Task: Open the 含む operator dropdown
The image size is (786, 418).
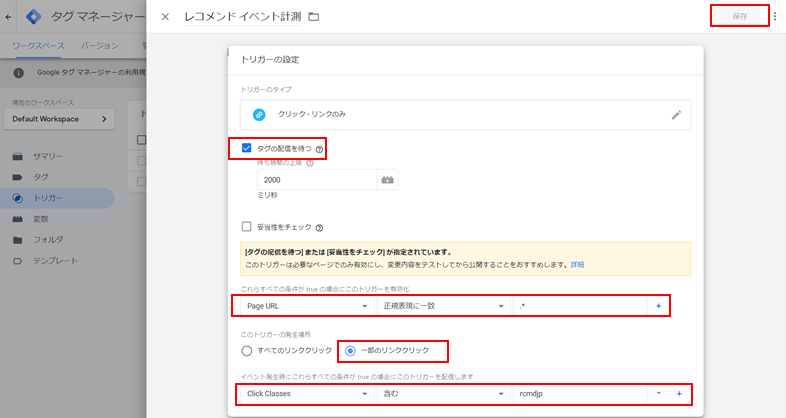Action: pos(444,393)
